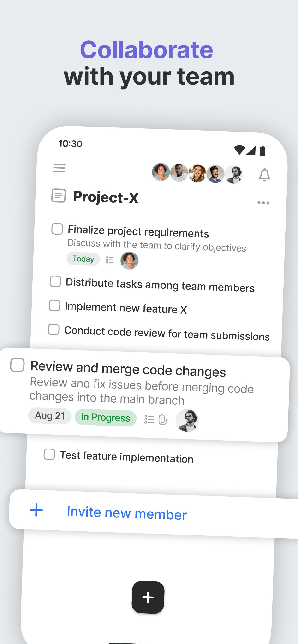
Task: Tap the black floating add task button
Action: pos(148,597)
